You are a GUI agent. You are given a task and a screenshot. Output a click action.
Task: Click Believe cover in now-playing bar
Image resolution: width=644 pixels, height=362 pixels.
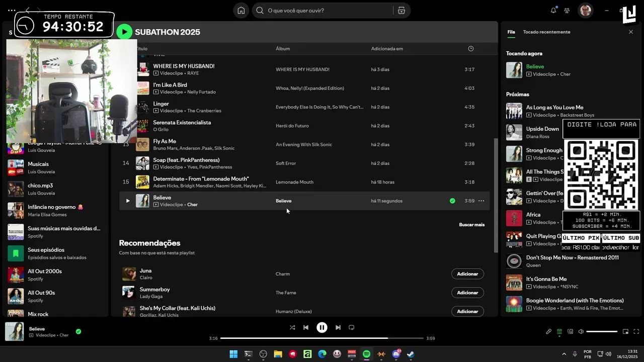coord(15,332)
